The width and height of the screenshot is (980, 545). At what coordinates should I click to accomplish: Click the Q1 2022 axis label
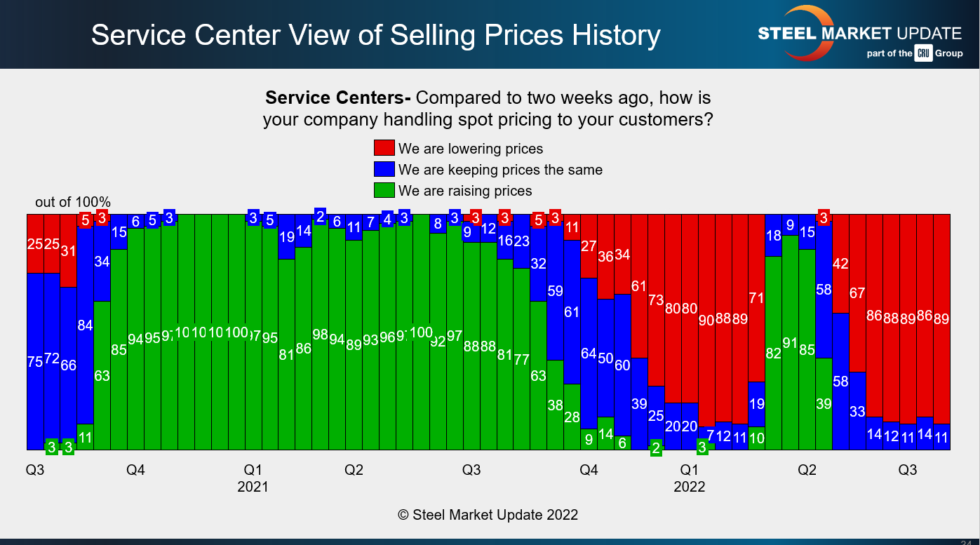point(689,478)
